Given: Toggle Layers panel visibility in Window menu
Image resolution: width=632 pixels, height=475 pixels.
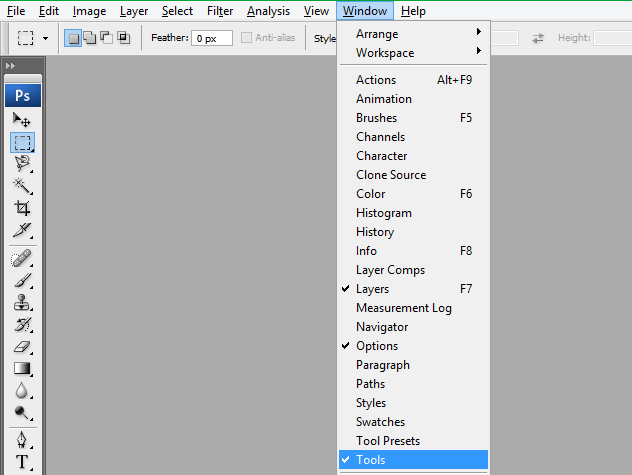Looking at the screenshot, I should (x=413, y=289).
